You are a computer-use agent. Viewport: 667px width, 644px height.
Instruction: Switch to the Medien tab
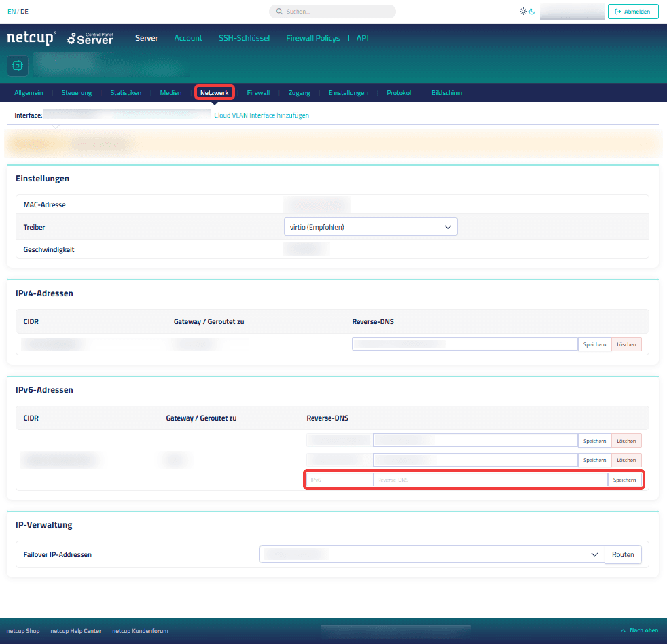(170, 93)
